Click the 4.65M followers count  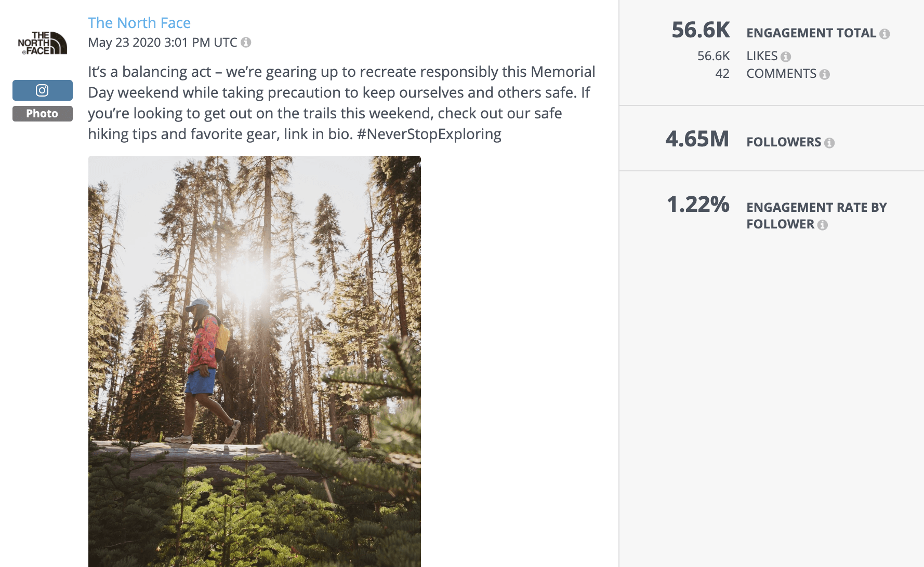pyautogui.click(x=698, y=139)
